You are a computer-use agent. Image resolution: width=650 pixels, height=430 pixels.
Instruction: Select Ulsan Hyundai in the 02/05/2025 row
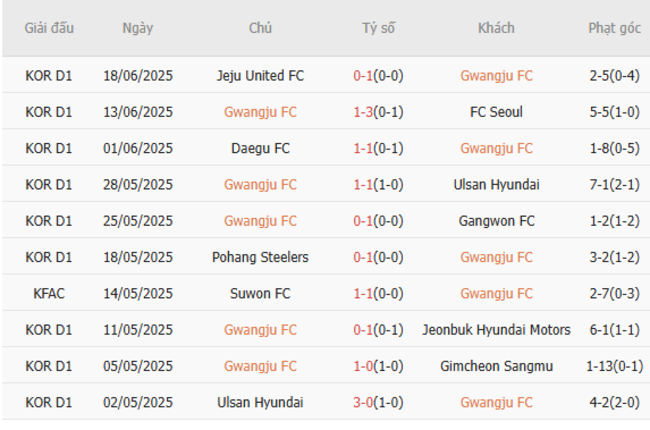click(x=260, y=402)
